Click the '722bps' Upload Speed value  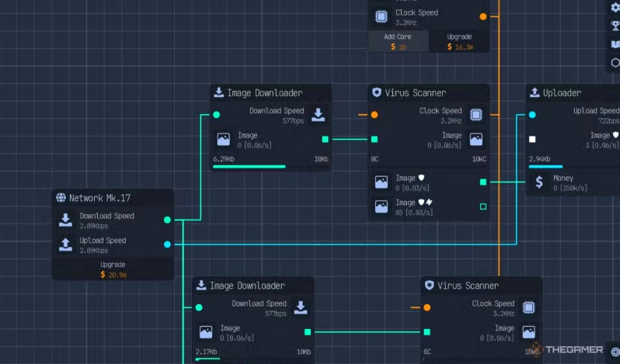tap(609, 121)
